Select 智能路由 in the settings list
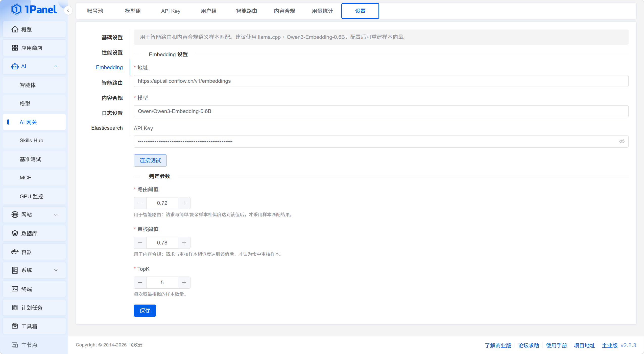644x354 pixels. (x=112, y=83)
